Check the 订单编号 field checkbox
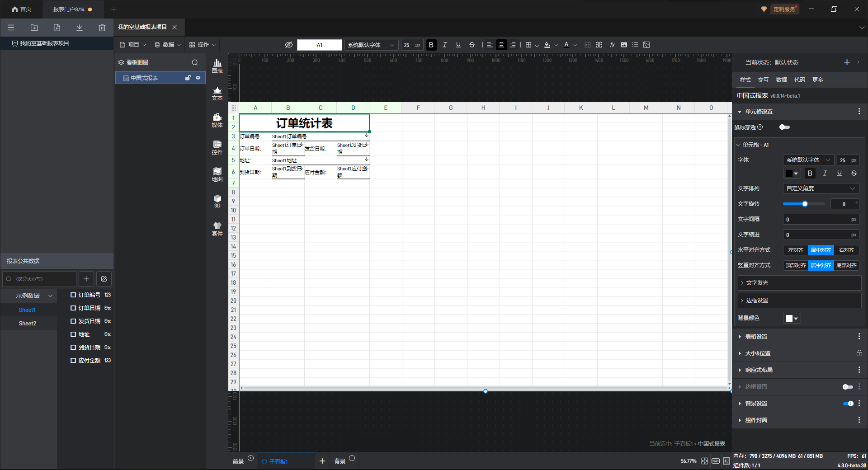This screenshot has height=470, width=868. (73, 295)
